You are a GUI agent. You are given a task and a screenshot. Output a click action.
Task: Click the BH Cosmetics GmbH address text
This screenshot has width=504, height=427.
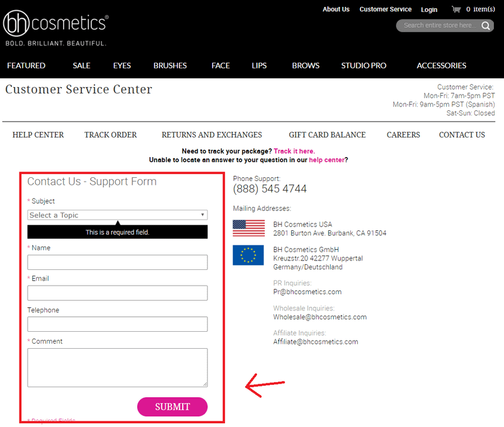318,259
